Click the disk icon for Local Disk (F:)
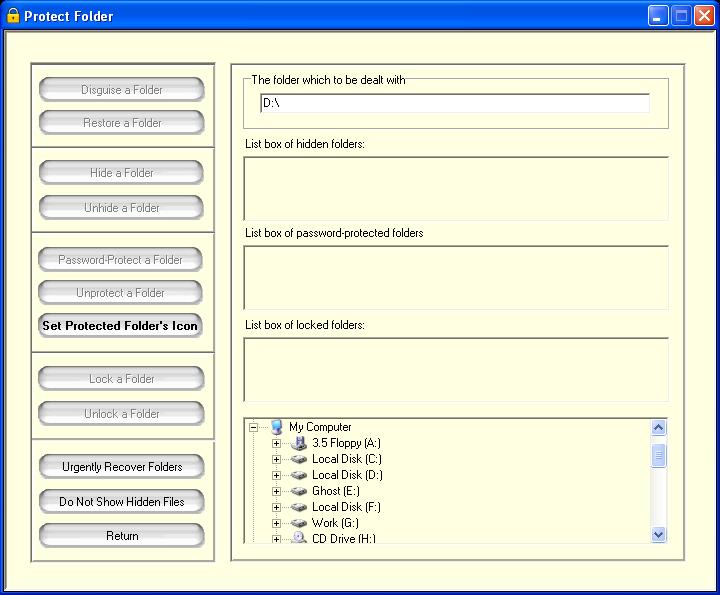720x595 pixels. (x=299, y=507)
